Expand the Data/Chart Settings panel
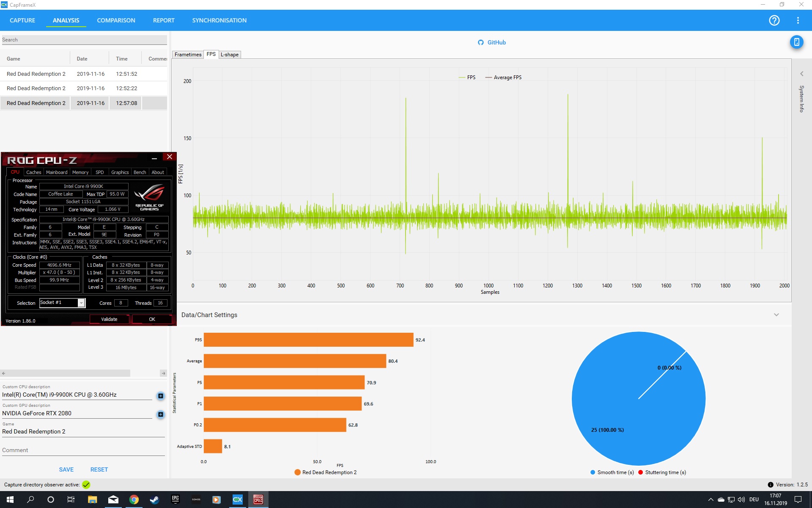 click(x=776, y=315)
